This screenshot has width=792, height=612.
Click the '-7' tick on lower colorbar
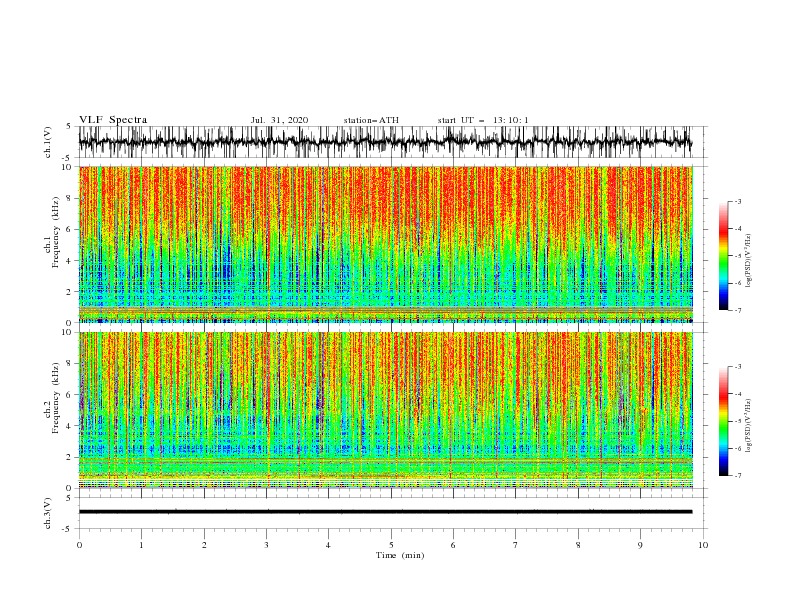pyautogui.click(x=738, y=476)
